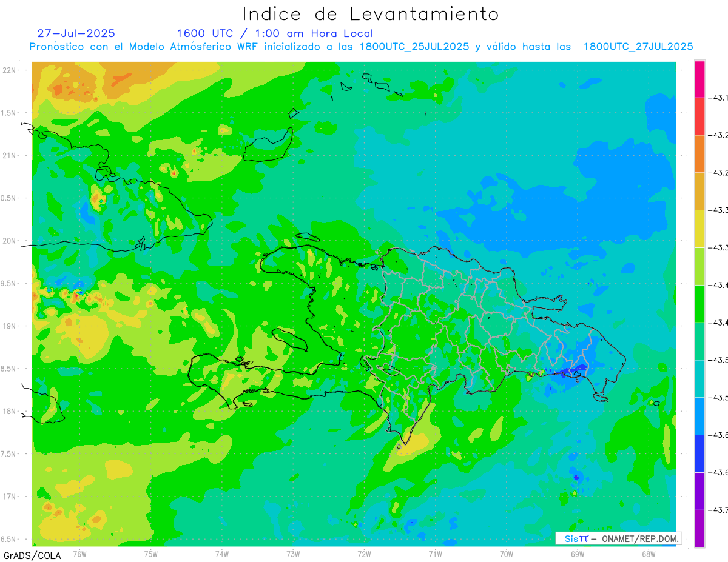
Task: Click the '72W' longitude label
Action: coord(364,554)
